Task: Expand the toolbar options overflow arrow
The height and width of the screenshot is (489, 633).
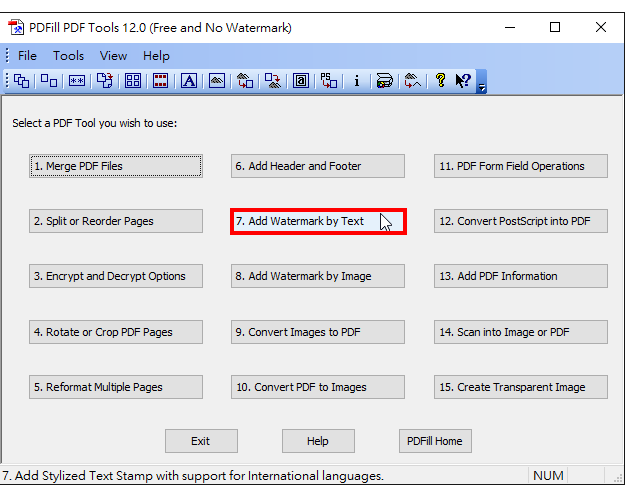Action: coord(481,82)
